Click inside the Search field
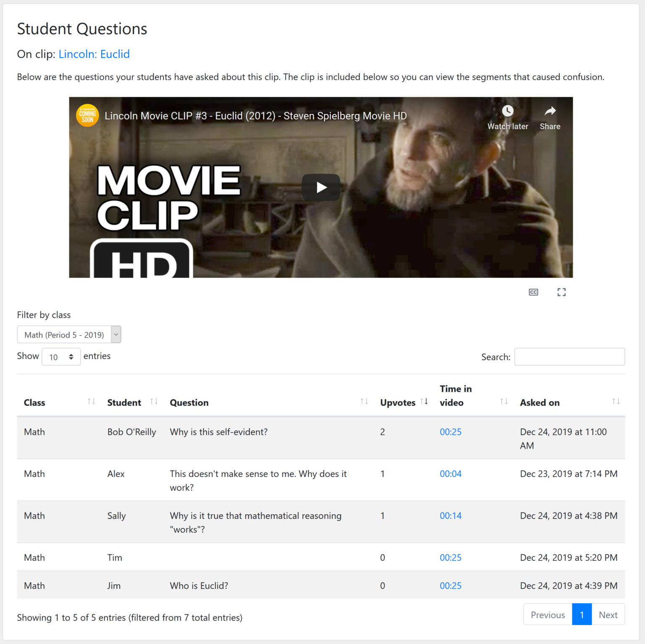 569,357
